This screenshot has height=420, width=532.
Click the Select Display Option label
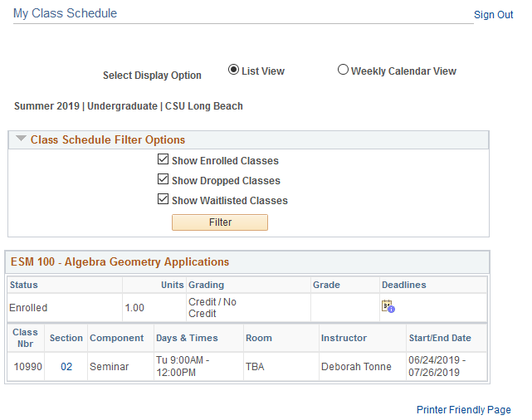point(152,76)
